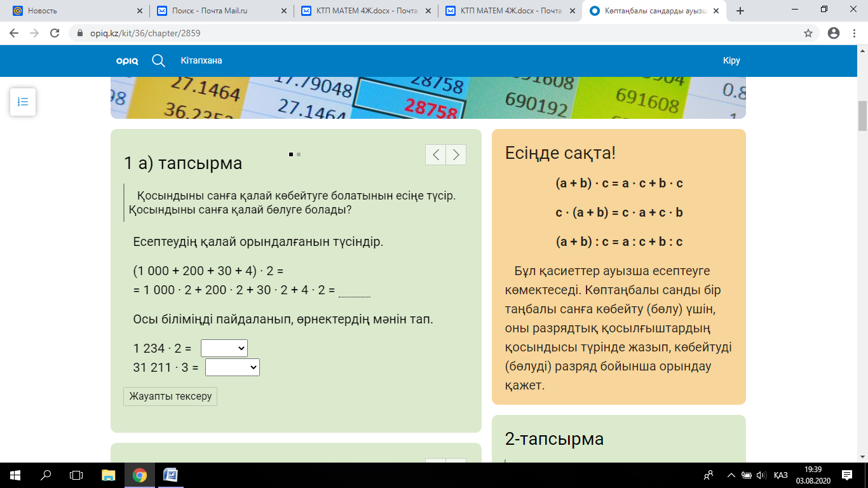
Task: Show hidden tray icons chevron
Action: [731, 475]
